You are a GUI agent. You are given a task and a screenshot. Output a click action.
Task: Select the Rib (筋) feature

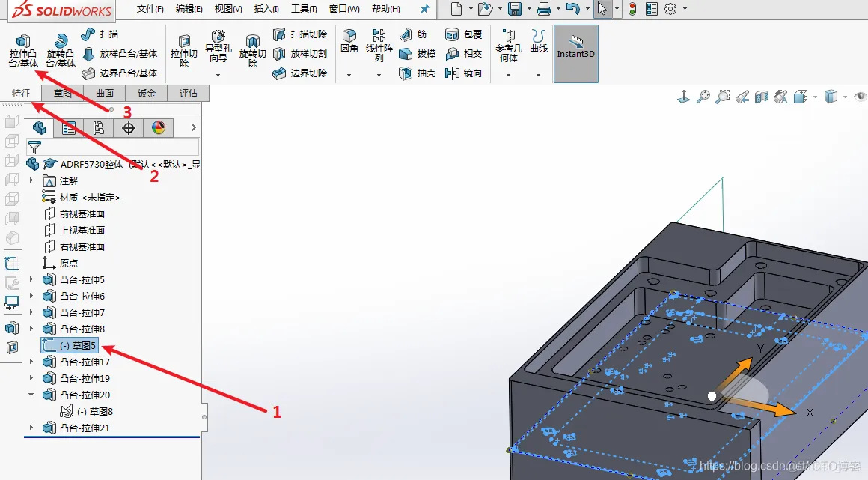click(413, 34)
